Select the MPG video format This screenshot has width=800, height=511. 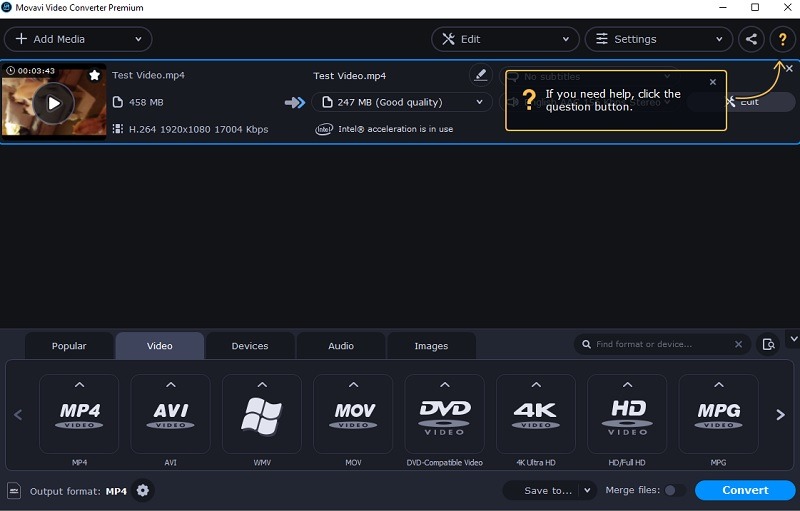[x=718, y=414]
